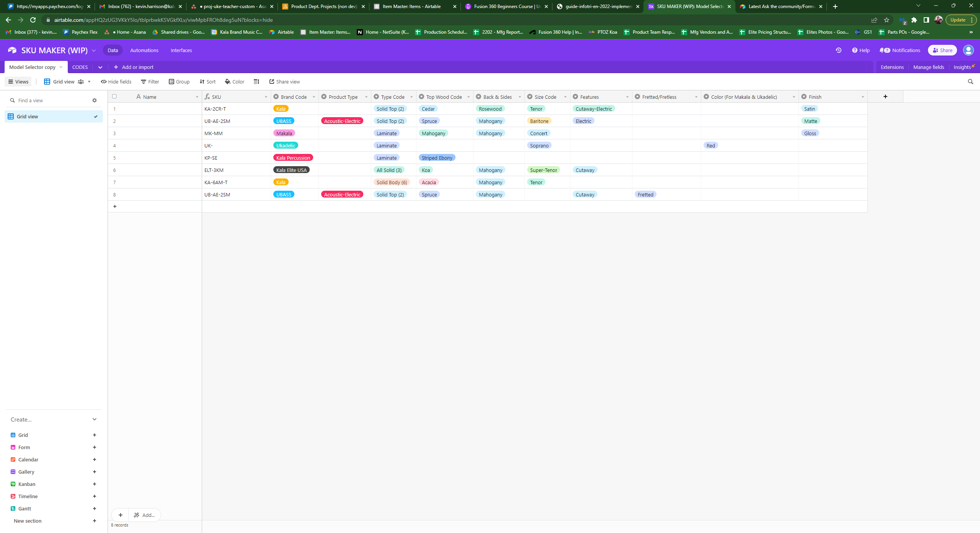Viewport: 980px width, 533px height.
Task: Open the account avatar menu
Action: [969, 50]
